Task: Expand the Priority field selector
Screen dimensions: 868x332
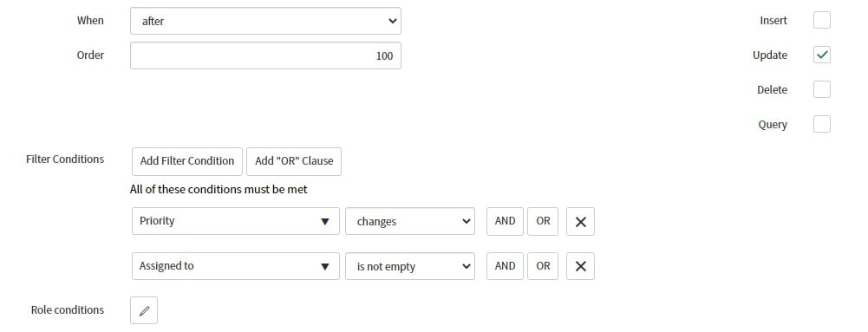Action: (236, 221)
